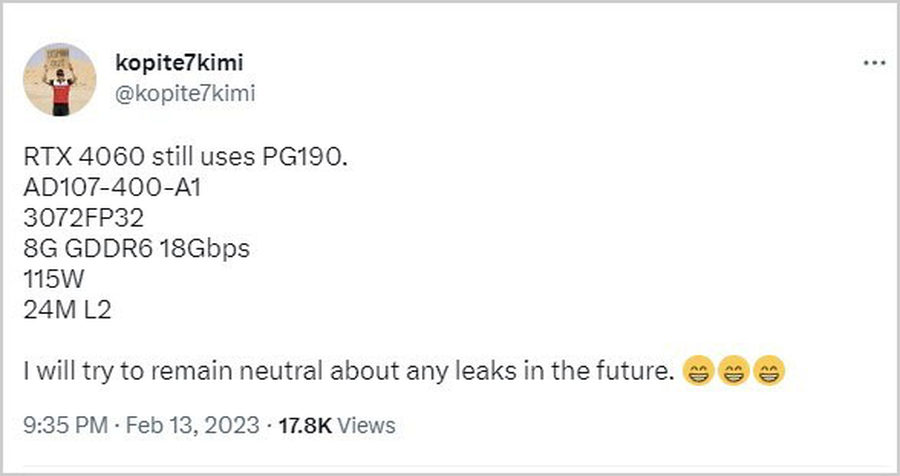Click the last grinning emoji
This screenshot has height=476, width=900.
769,373
